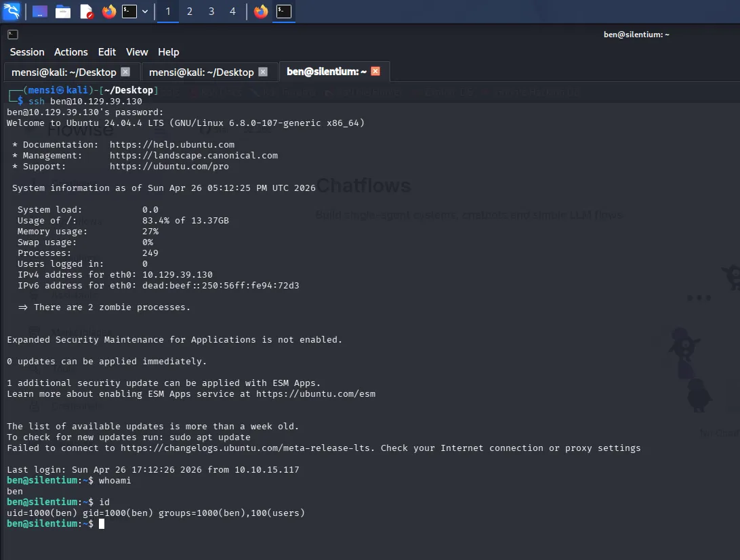Screen dimensions: 740x560
Task: Open the file manager launcher icon
Action: [63, 12]
